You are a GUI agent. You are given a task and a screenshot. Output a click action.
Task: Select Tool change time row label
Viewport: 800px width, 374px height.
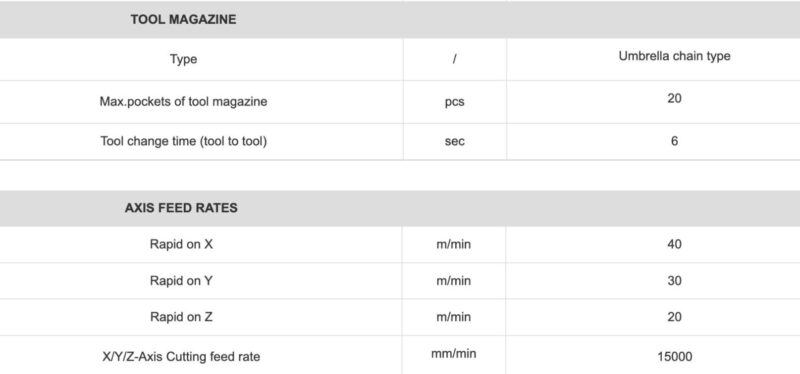184,141
